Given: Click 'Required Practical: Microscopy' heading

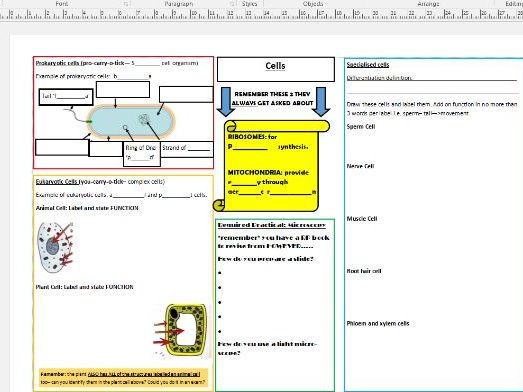Looking at the screenshot, I should (272, 225).
